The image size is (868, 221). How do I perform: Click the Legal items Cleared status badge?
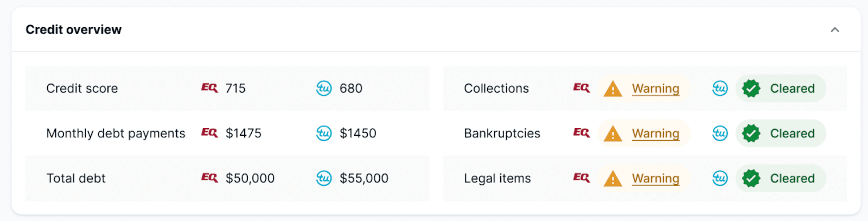(x=781, y=179)
